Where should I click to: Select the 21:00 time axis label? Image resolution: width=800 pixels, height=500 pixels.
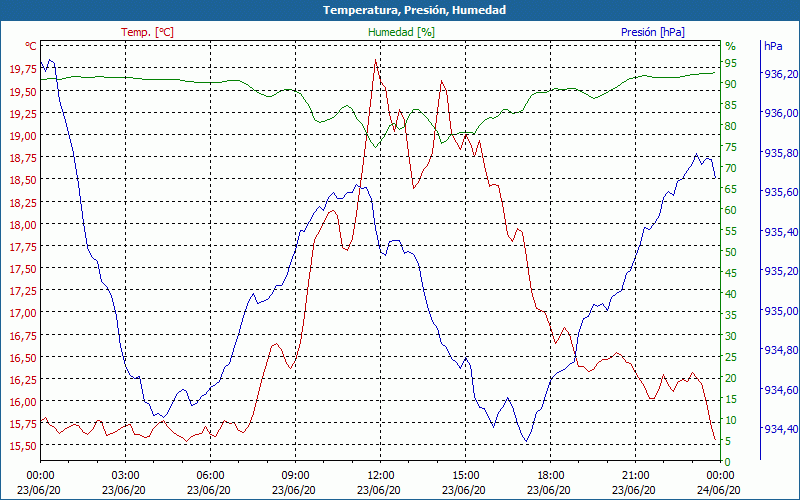pyautogui.click(x=635, y=476)
